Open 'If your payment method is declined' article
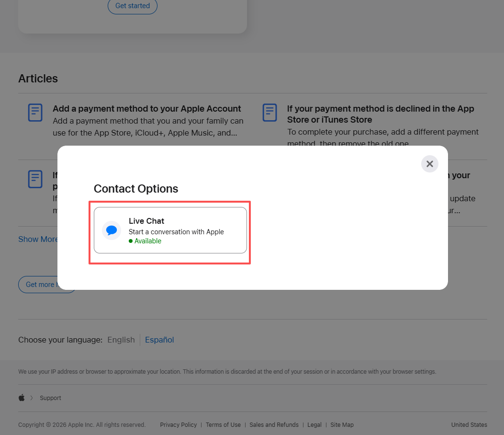The width and height of the screenshot is (504, 435). coord(381,114)
